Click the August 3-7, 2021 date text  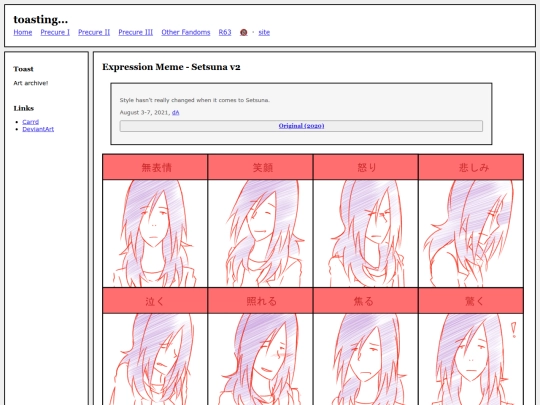145,113
